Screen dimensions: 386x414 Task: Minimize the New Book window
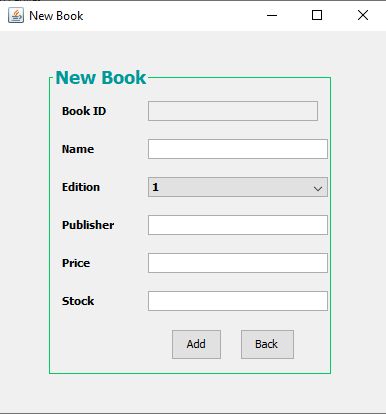tap(272, 15)
